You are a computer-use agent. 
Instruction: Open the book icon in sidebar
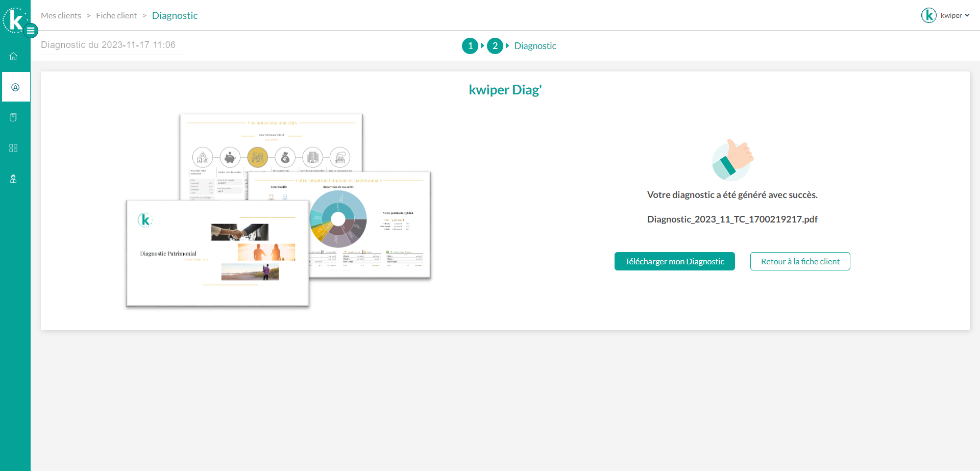click(x=13, y=117)
